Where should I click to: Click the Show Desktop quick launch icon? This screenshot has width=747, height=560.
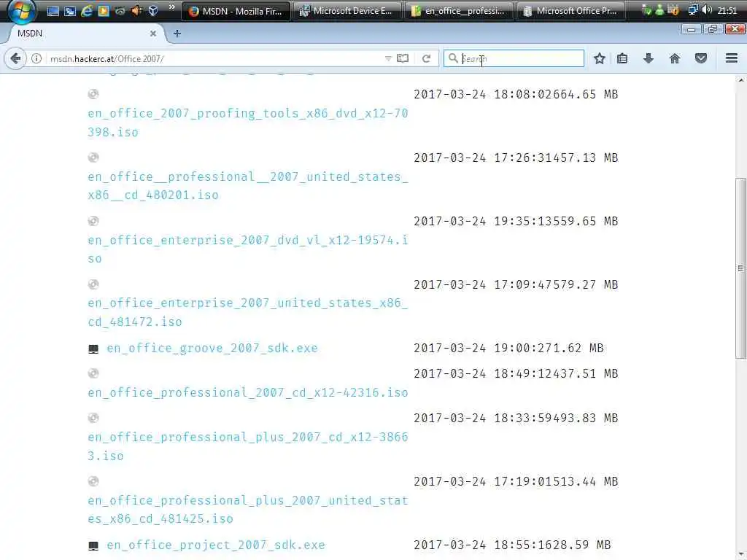click(53, 11)
